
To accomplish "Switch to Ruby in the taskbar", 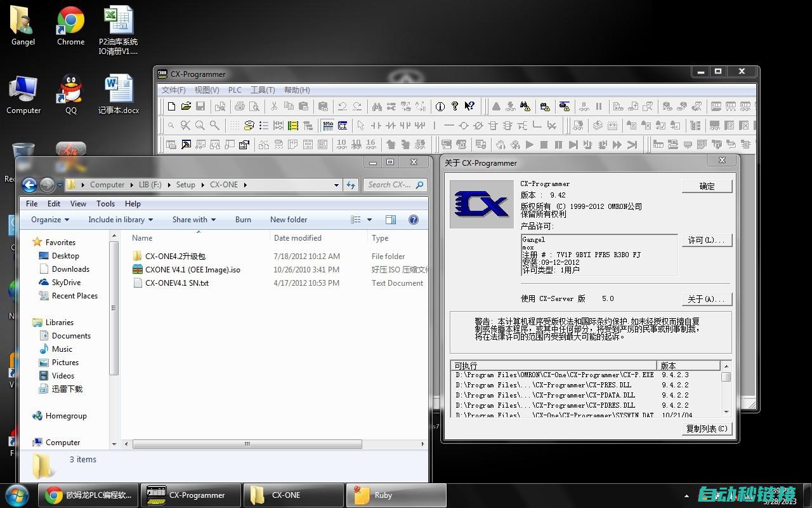I will pyautogui.click(x=396, y=495).
